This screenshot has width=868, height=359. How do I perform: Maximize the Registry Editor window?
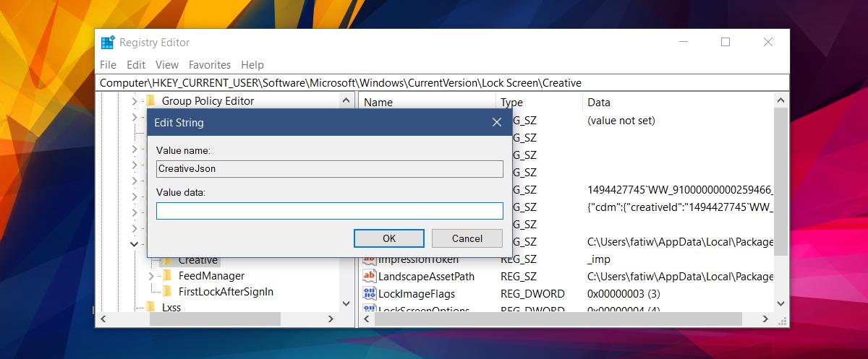[726, 42]
